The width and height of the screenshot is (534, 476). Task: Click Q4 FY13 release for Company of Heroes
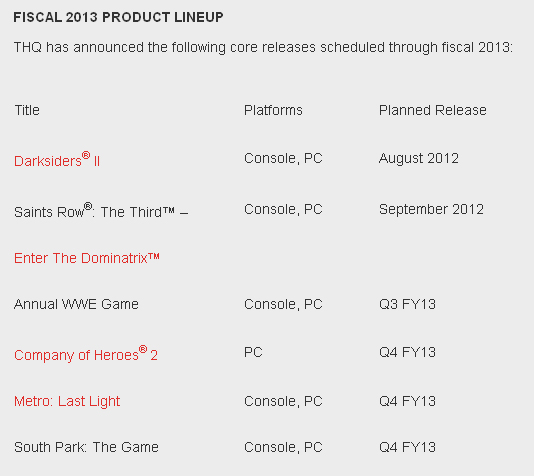click(407, 352)
